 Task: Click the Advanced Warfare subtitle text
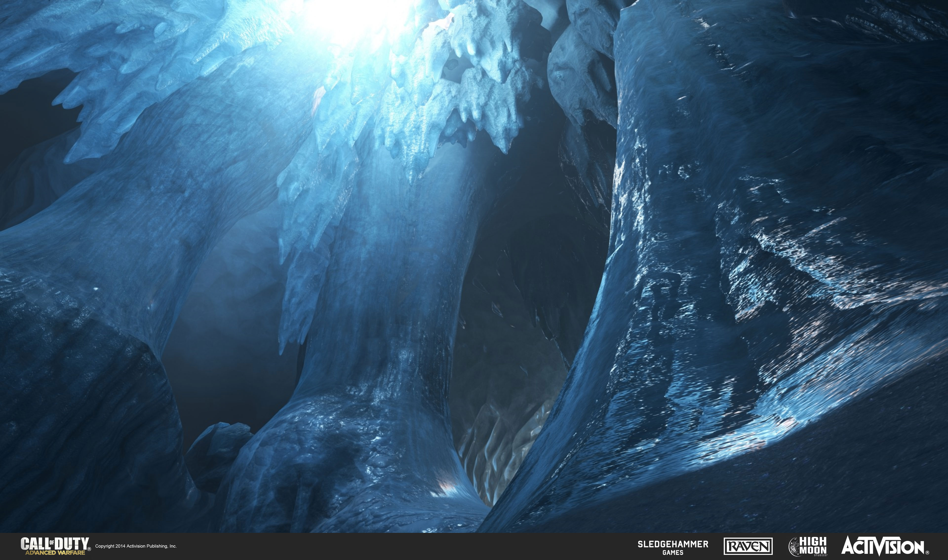click(x=55, y=552)
